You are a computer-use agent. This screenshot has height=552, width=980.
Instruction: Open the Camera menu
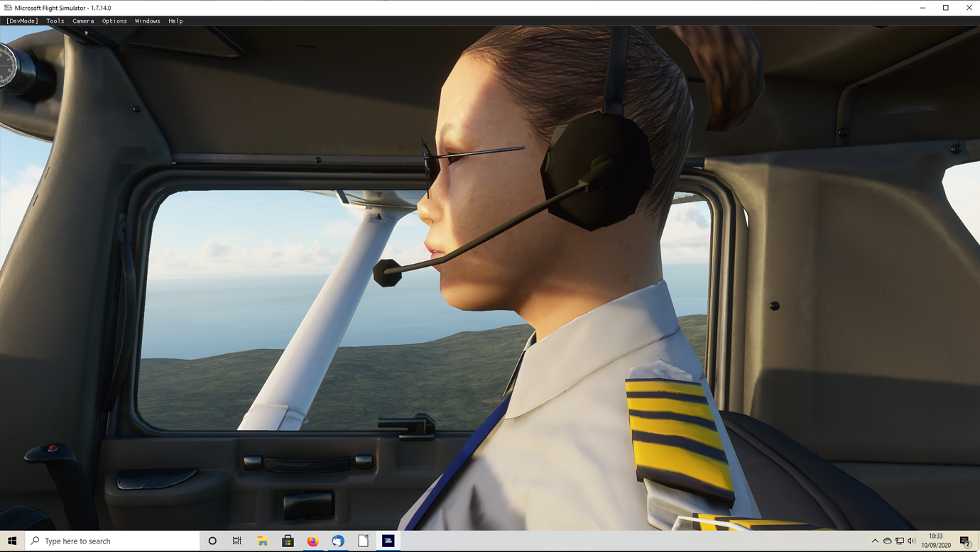coord(83,21)
